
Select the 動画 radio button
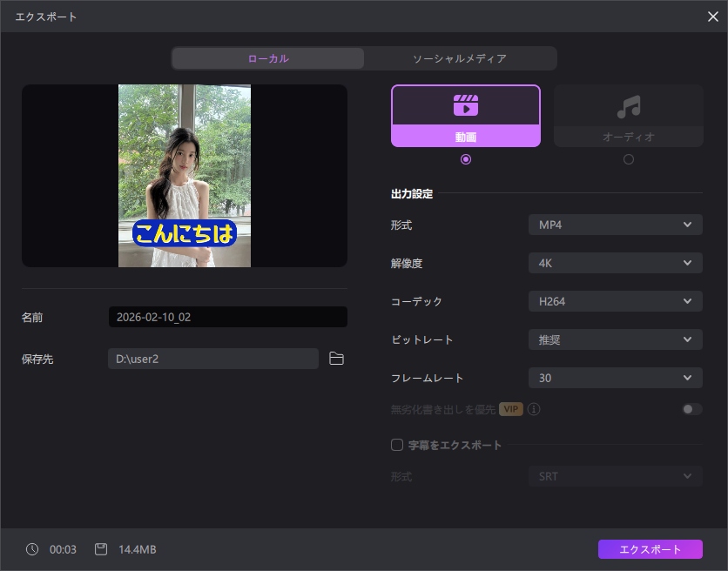pyautogui.click(x=466, y=159)
